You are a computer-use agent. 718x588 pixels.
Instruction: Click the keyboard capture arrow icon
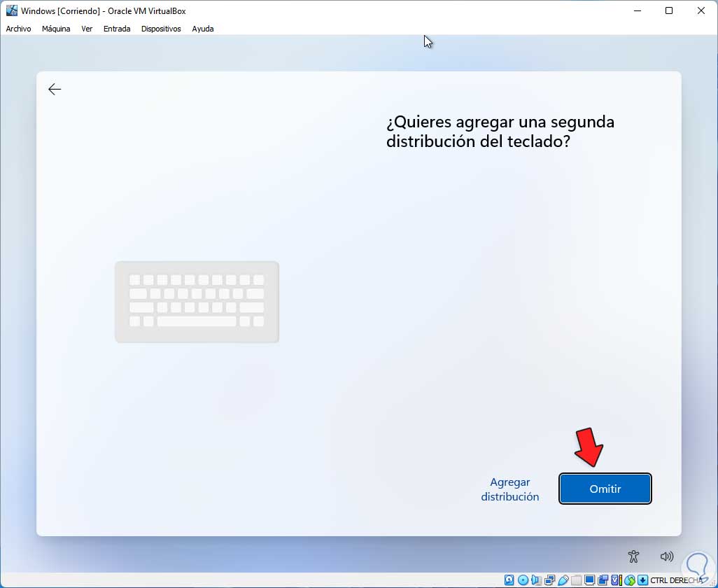coord(643,580)
